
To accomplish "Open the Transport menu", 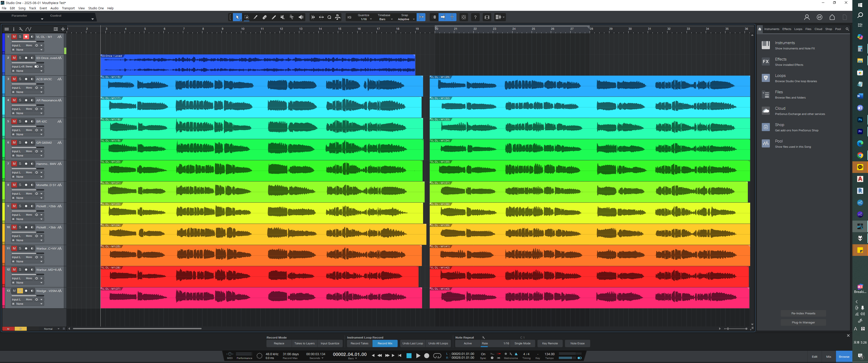I will click(x=68, y=8).
